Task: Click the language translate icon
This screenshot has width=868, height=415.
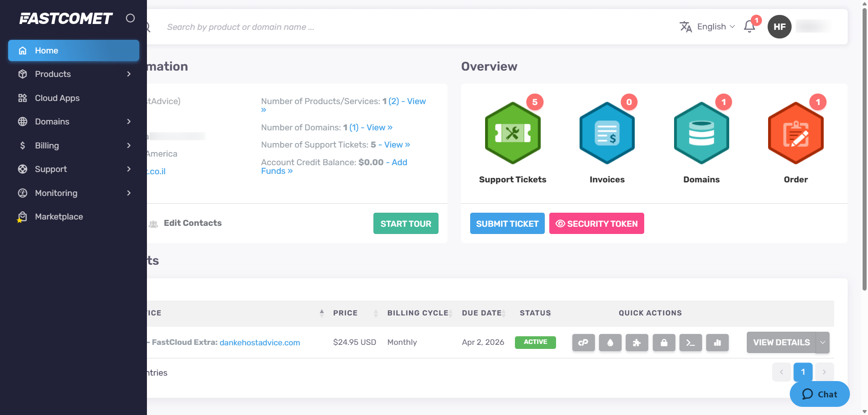Action: click(686, 27)
